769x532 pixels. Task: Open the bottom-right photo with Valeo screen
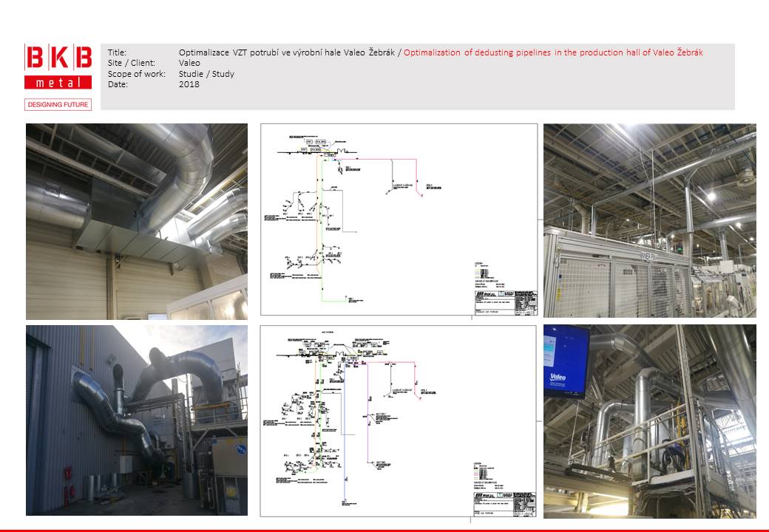(650, 421)
